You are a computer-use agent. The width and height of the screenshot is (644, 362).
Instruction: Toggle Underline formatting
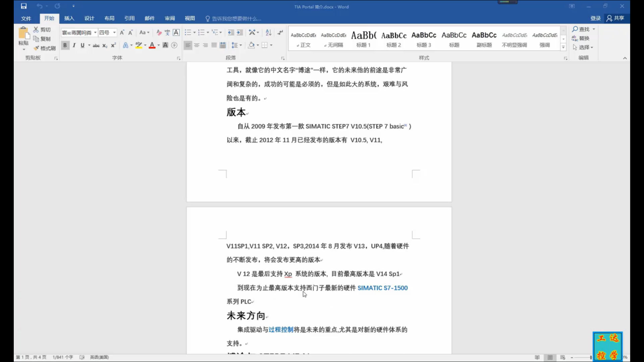pyautogui.click(x=83, y=45)
